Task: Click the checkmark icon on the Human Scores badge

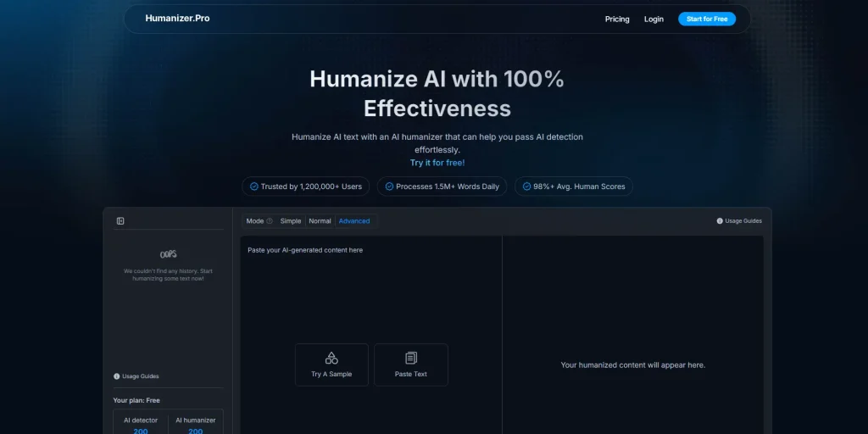Action: 526,186
